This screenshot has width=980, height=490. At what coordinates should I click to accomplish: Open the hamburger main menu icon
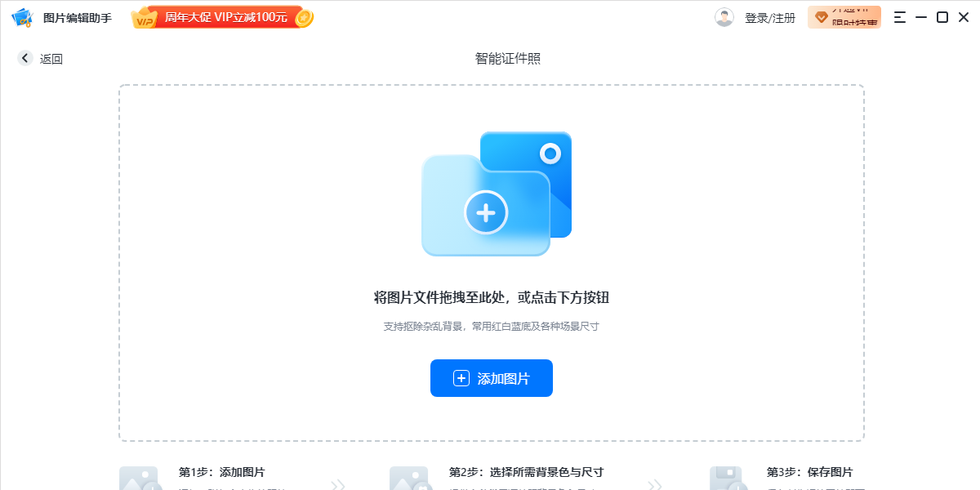coord(900,17)
